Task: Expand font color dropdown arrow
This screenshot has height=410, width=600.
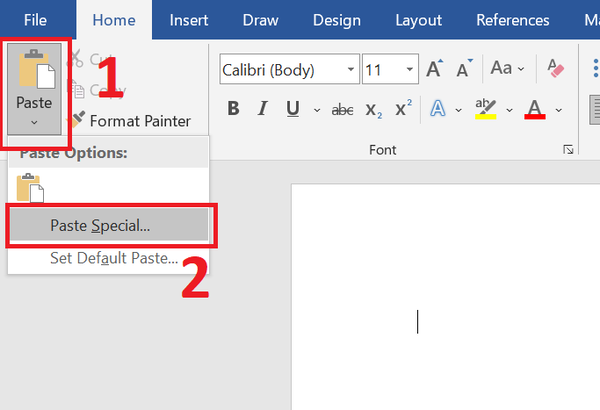Action: coord(559,110)
